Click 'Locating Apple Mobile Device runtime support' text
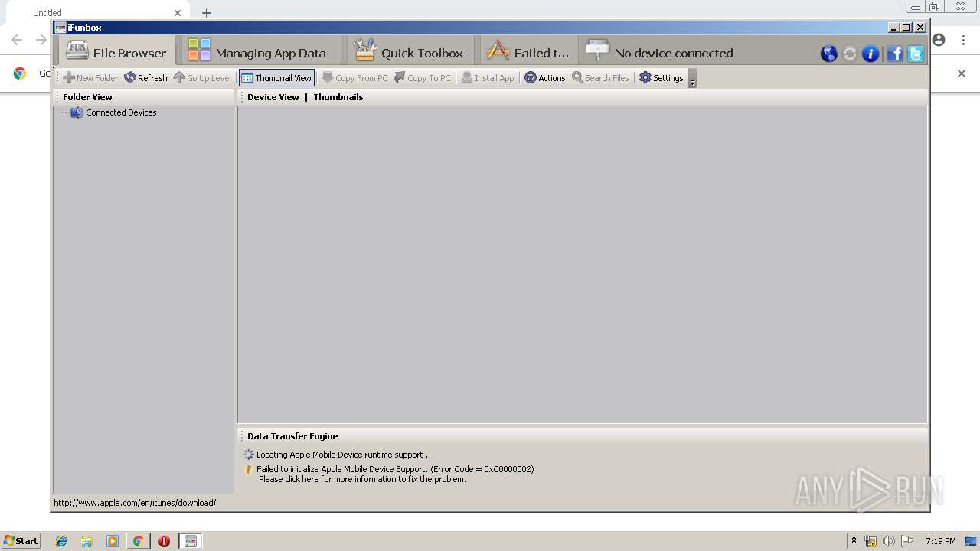 tap(345, 455)
